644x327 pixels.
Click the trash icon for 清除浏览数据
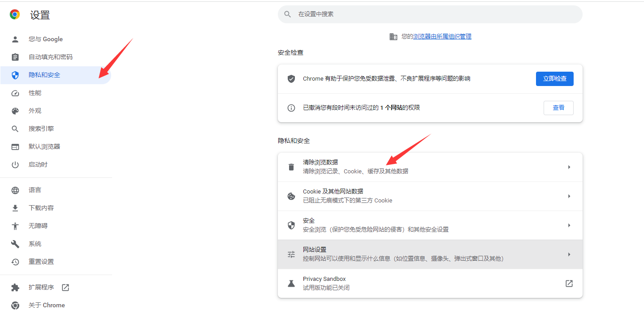[291, 167]
